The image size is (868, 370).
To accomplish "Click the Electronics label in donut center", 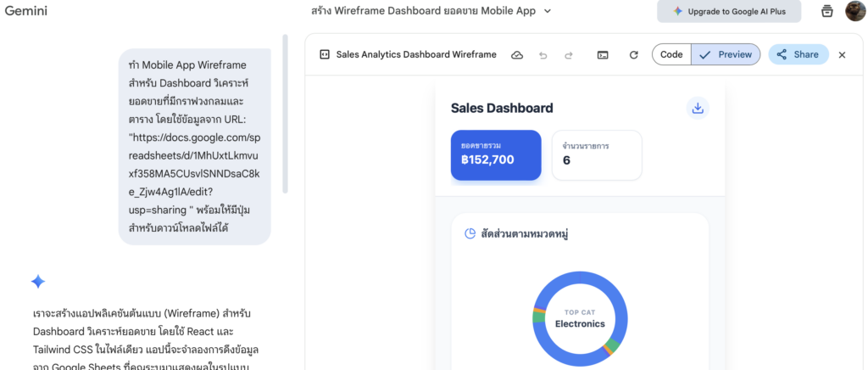I will [580, 324].
